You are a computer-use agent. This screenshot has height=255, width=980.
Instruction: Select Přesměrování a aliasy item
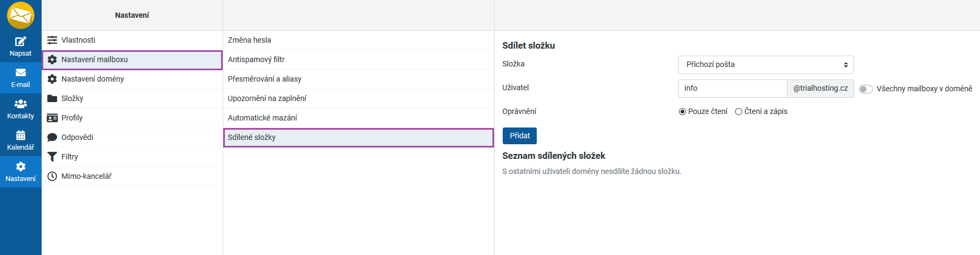(x=265, y=79)
